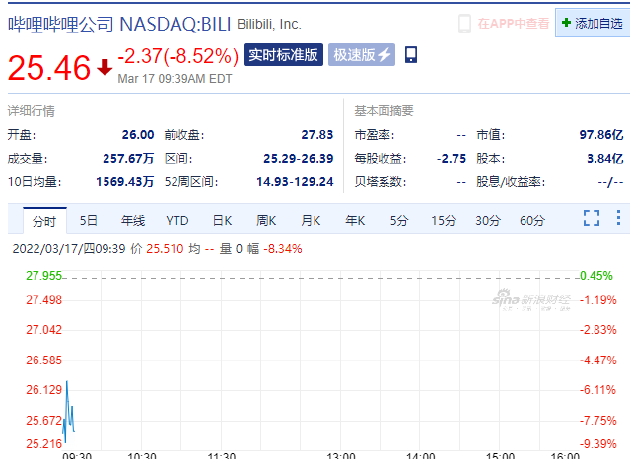
Task: Click the 股息/收益率 label
Action: (x=510, y=182)
